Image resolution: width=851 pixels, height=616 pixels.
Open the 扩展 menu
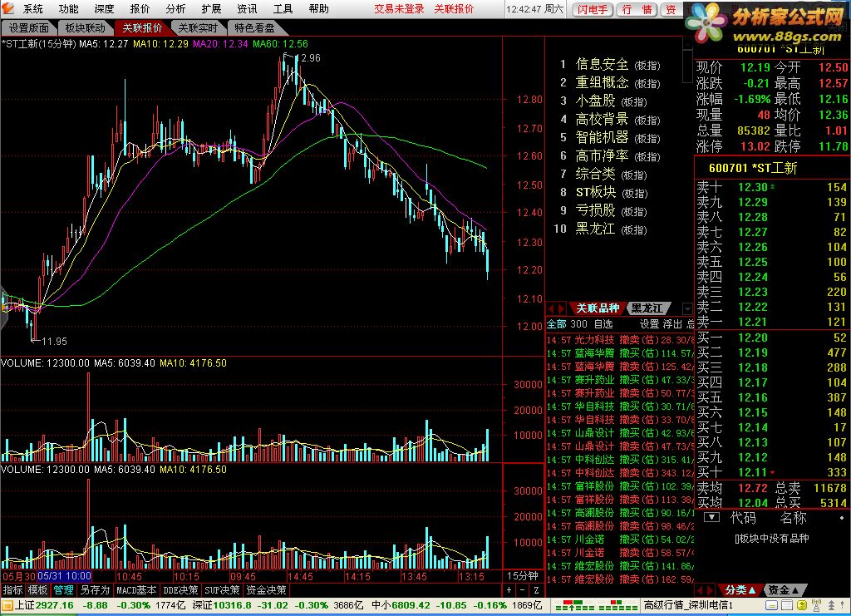(211, 8)
